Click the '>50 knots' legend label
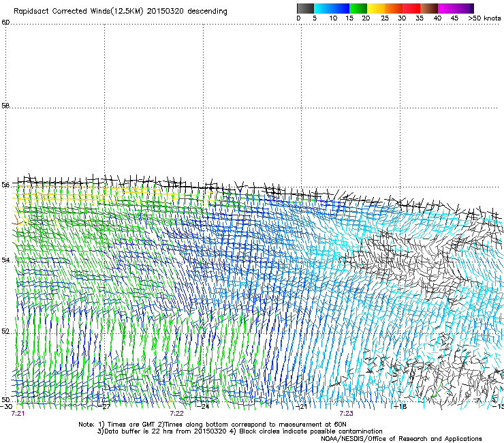Viewport: 504px width, 443px height. (484, 18)
